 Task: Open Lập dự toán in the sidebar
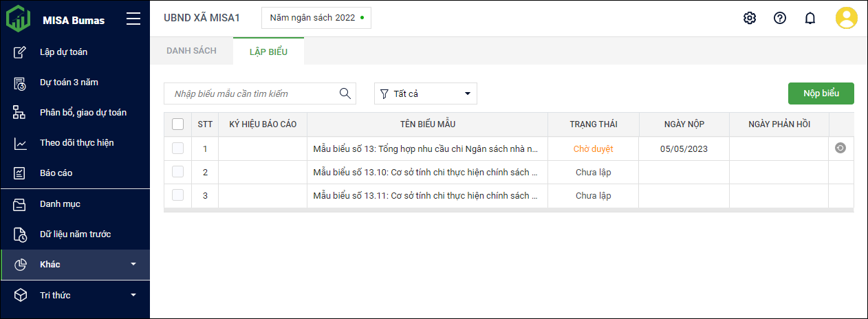pos(63,52)
